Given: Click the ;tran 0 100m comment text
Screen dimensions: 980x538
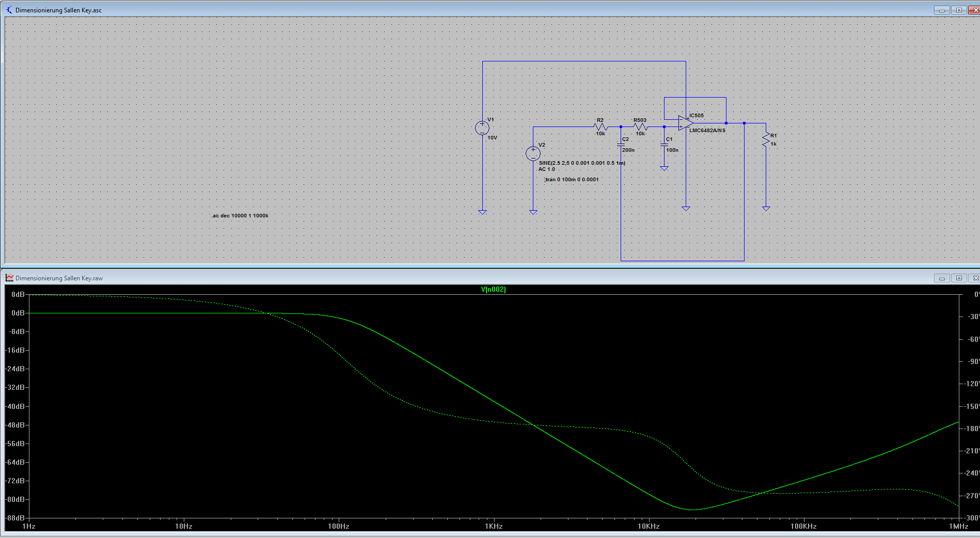Looking at the screenshot, I should pyautogui.click(x=571, y=180).
